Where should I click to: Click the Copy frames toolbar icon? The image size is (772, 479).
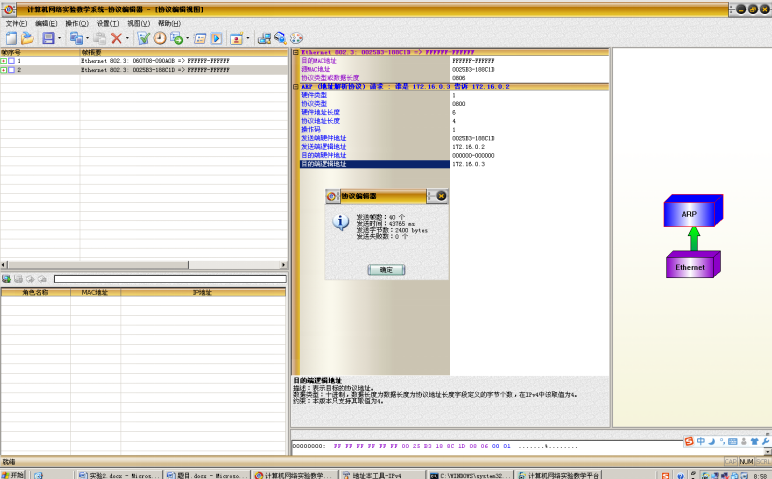[76, 38]
